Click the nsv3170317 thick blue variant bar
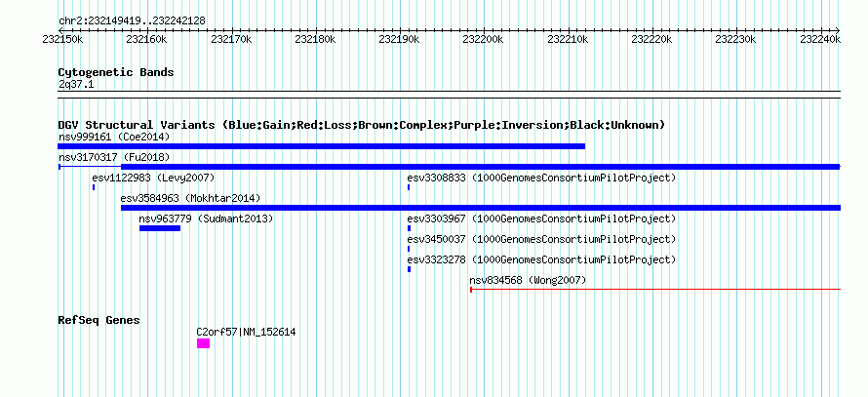868x397 pixels. tap(481, 167)
